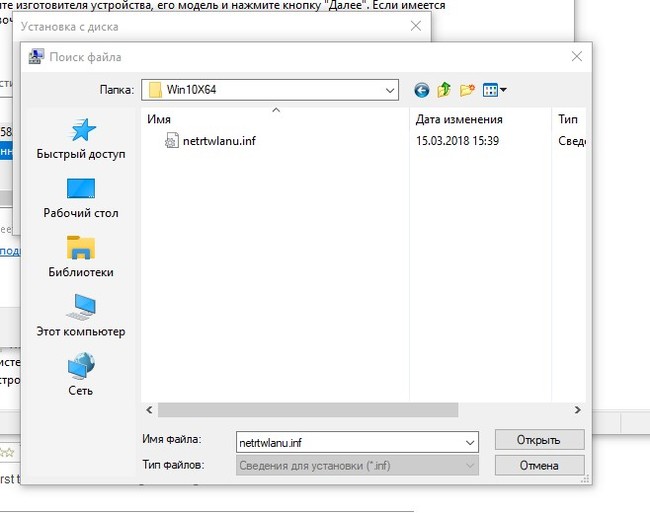Create a new folder

(467, 90)
